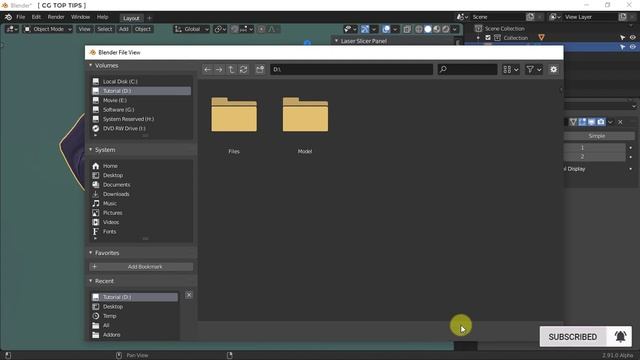
Task: Open the Edit menu
Action: click(36, 17)
